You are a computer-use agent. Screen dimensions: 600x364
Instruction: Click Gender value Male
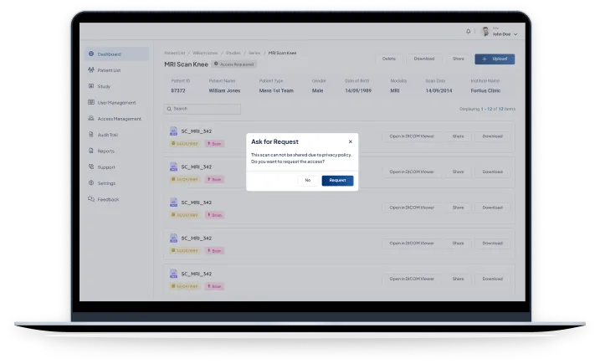coord(318,90)
